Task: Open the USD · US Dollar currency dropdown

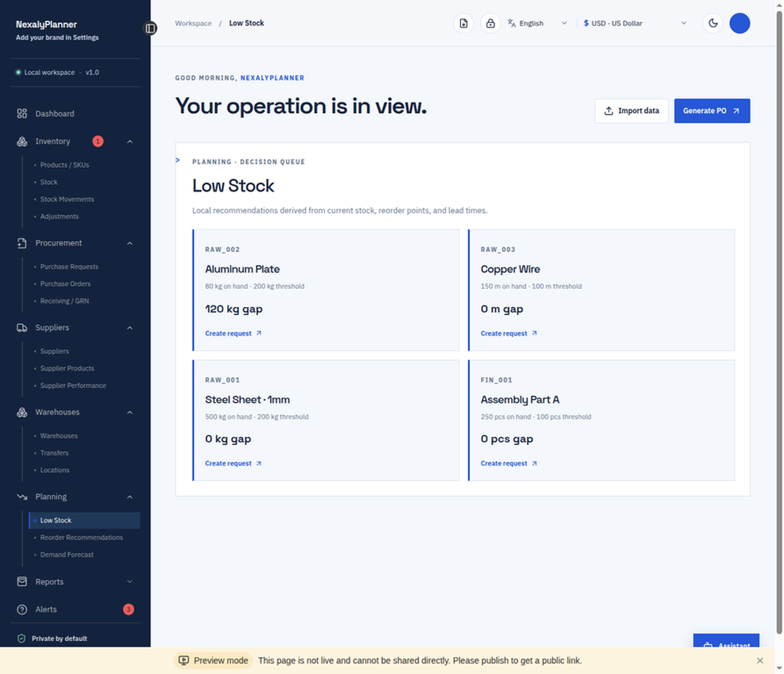Action: click(636, 23)
